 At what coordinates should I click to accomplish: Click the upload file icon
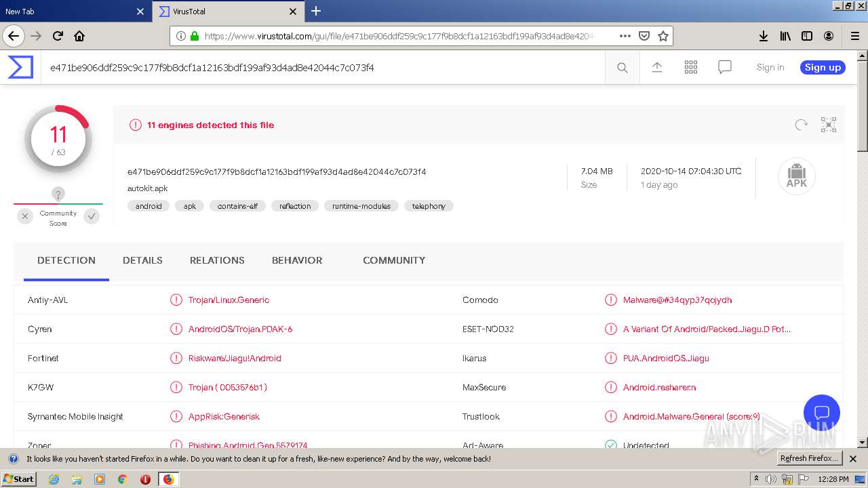(x=656, y=67)
